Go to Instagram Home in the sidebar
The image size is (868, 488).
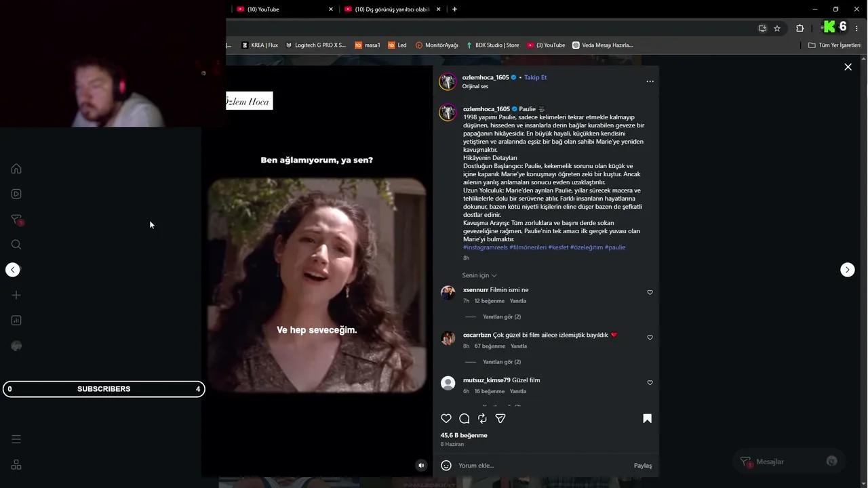click(16, 169)
